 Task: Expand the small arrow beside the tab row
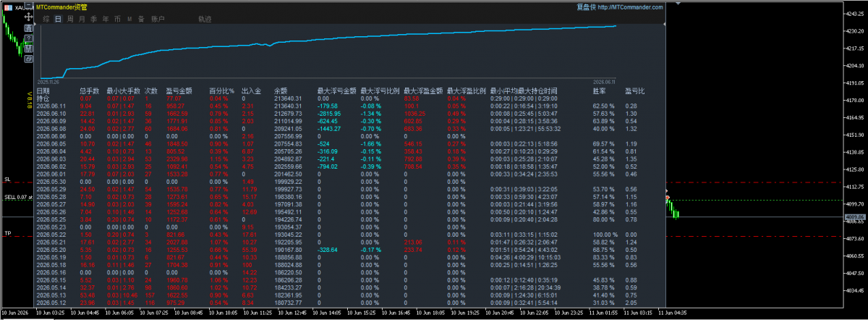[35, 24]
